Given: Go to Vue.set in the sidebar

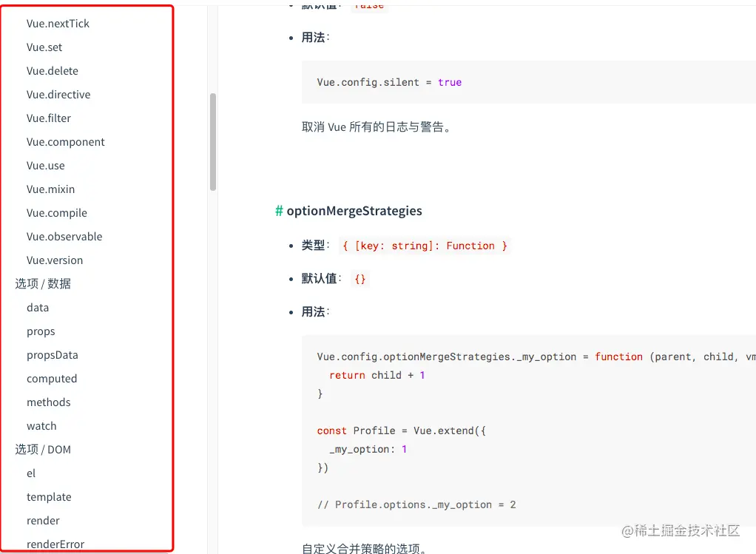Looking at the screenshot, I should pyautogui.click(x=44, y=47).
